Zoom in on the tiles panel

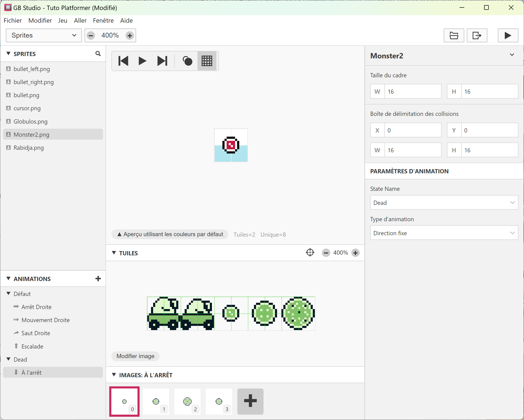[x=355, y=253]
